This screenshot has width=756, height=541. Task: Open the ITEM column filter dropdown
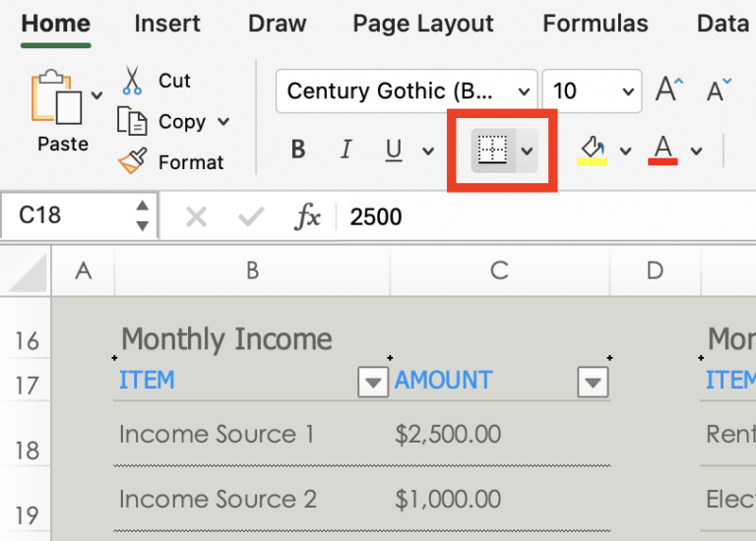pyautogui.click(x=373, y=382)
